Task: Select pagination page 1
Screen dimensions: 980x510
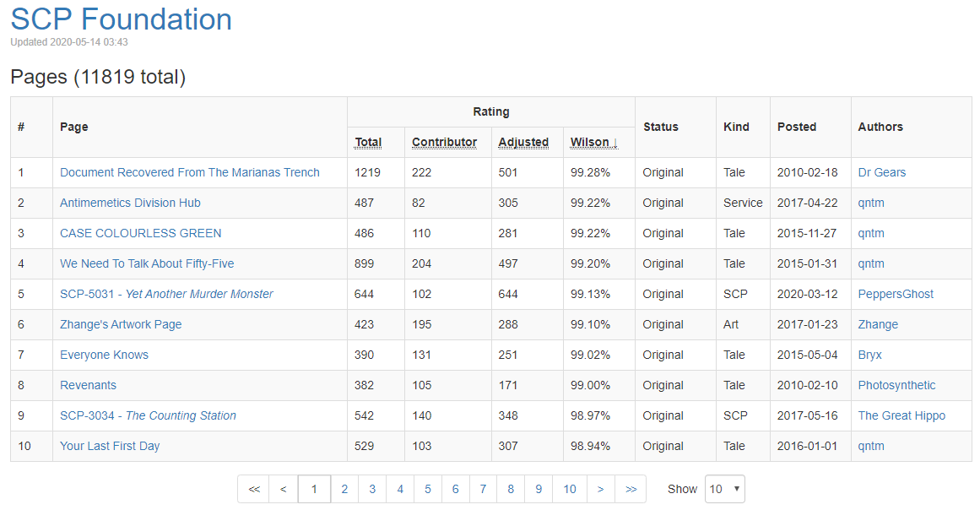Action: [x=314, y=489]
